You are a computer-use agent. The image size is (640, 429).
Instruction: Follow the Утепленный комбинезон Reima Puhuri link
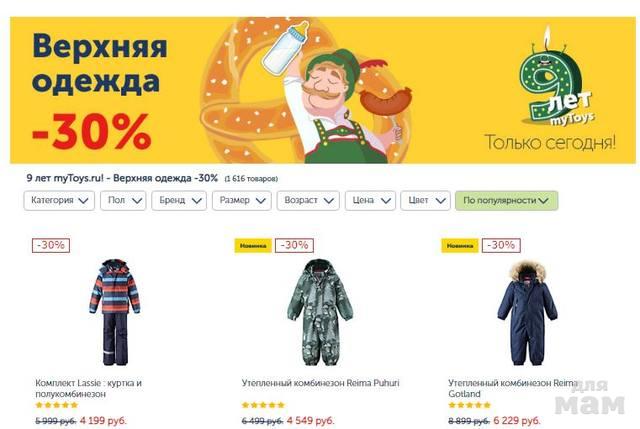pos(320,383)
